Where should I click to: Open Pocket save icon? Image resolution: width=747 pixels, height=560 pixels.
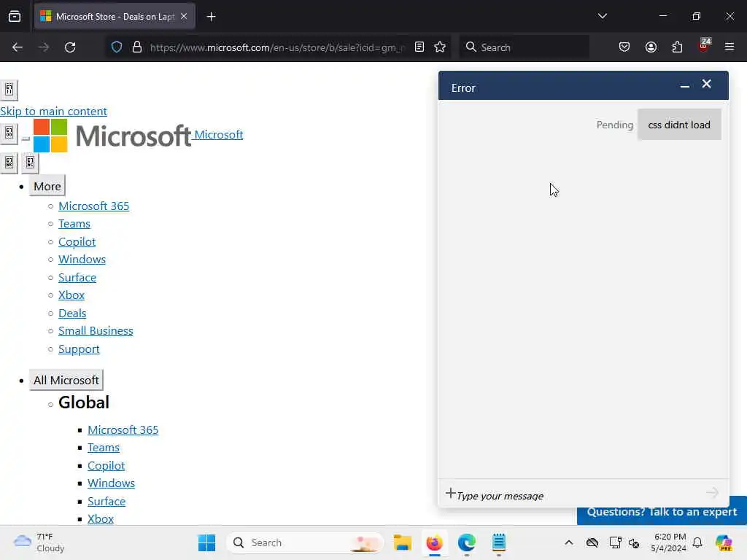tap(624, 47)
